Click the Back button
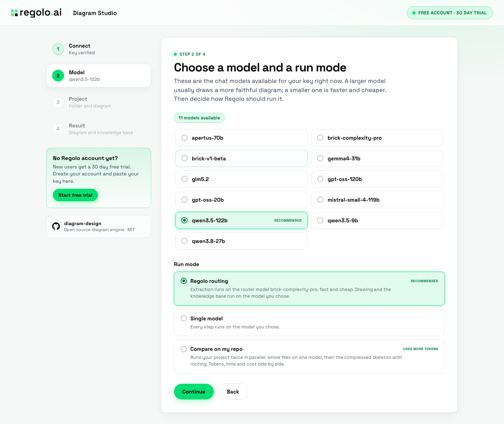Image resolution: width=504 pixels, height=424 pixels. [x=233, y=392]
